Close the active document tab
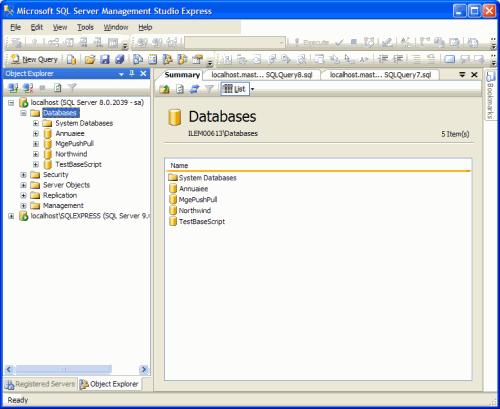Screen dimensions: 500x409 (x=474, y=75)
